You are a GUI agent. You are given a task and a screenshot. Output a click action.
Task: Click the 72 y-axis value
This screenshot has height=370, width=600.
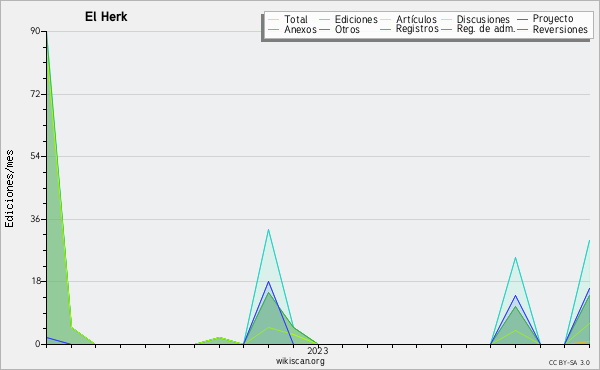35,94
